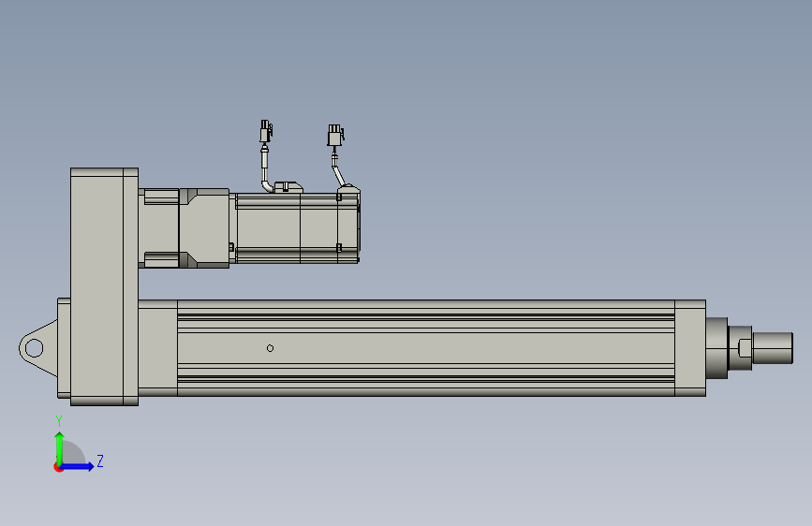This screenshot has width=812, height=526.
Task: Click the "Y" axis label
Action: tap(59, 421)
